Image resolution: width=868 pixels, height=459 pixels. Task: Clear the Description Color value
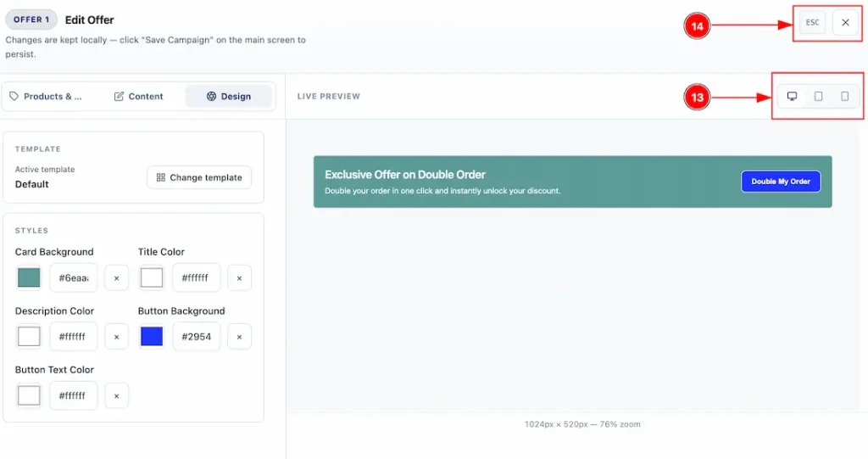(x=116, y=337)
